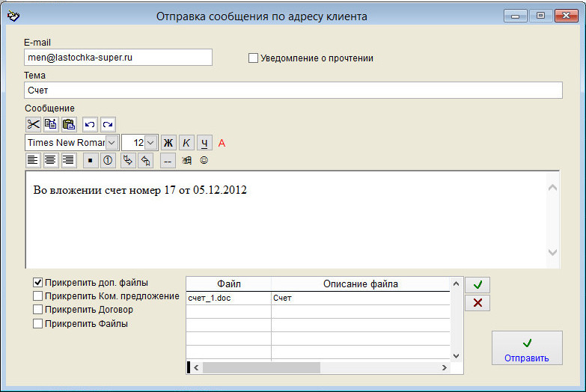Click the Copy icon in toolbar

tap(51, 124)
